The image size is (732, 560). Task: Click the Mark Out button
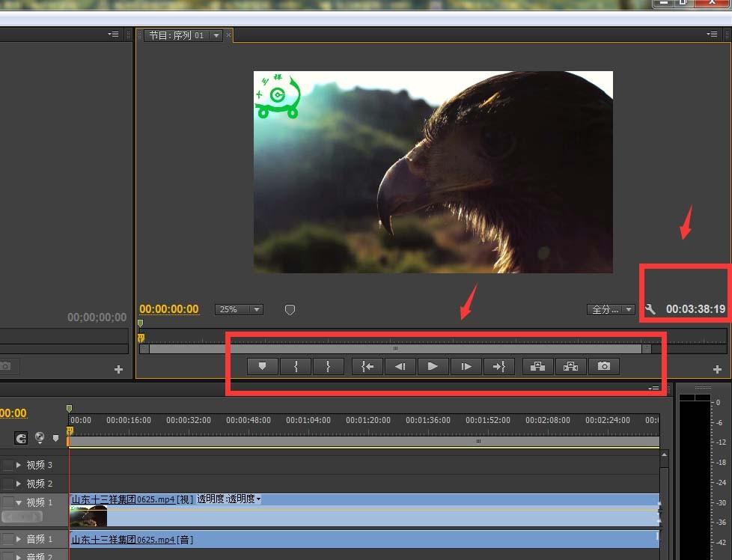pos(329,366)
